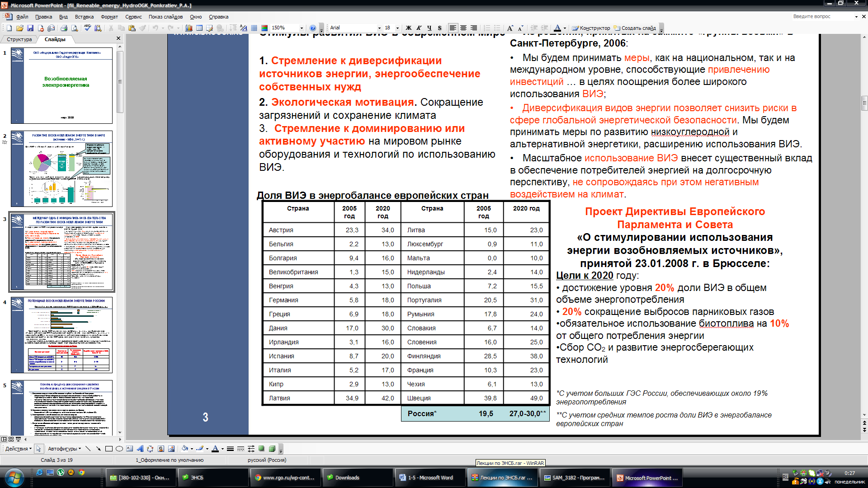
Task: Toggle align text right
Action: (474, 28)
